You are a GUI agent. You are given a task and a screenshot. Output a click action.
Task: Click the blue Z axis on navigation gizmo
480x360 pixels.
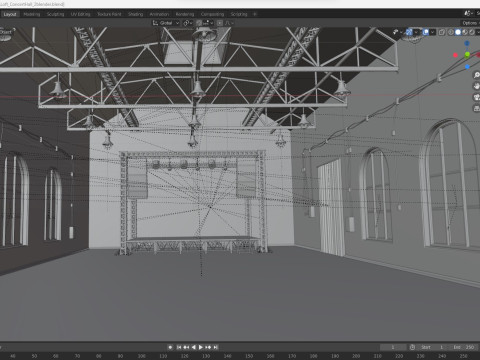point(467,43)
